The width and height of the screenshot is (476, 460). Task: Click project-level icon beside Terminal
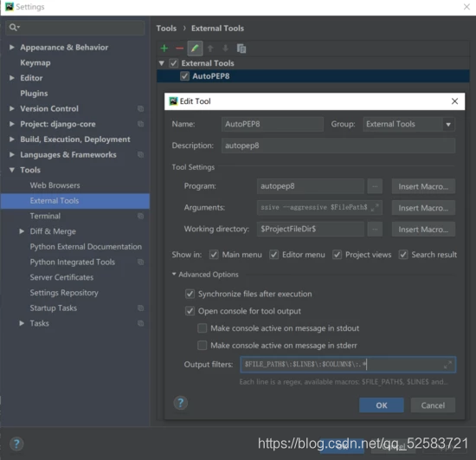140,216
